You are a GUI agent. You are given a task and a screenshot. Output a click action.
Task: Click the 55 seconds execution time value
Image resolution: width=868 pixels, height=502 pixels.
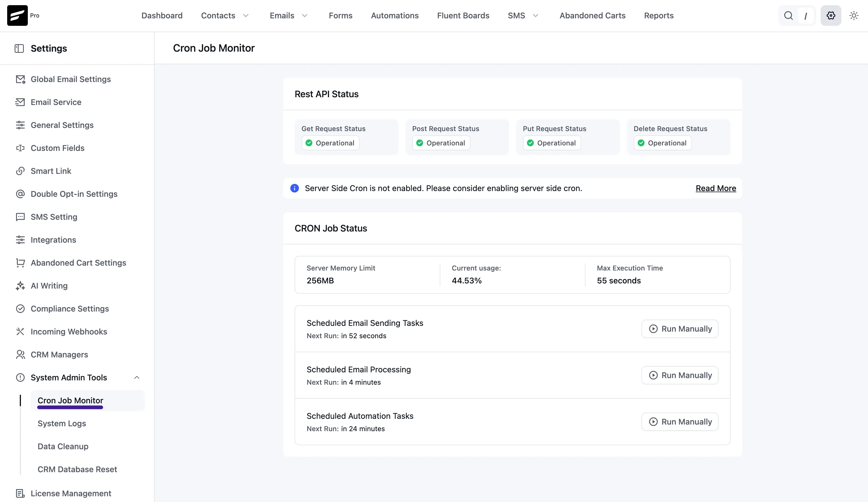(619, 281)
